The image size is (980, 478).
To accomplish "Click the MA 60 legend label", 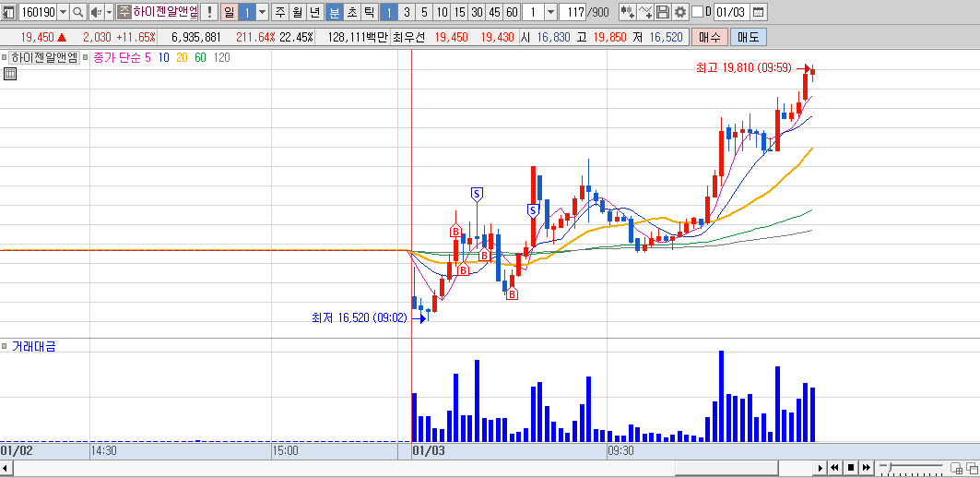I will point(200,57).
